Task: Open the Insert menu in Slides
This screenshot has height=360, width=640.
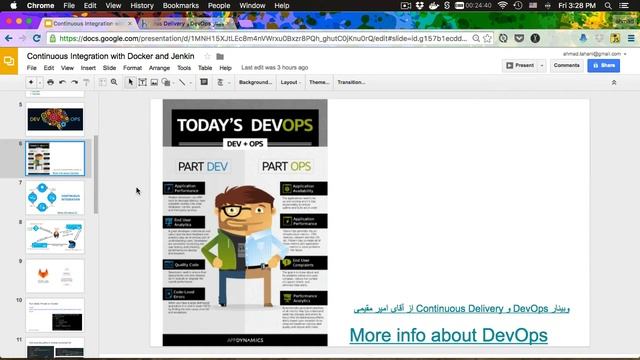Action: [x=88, y=68]
